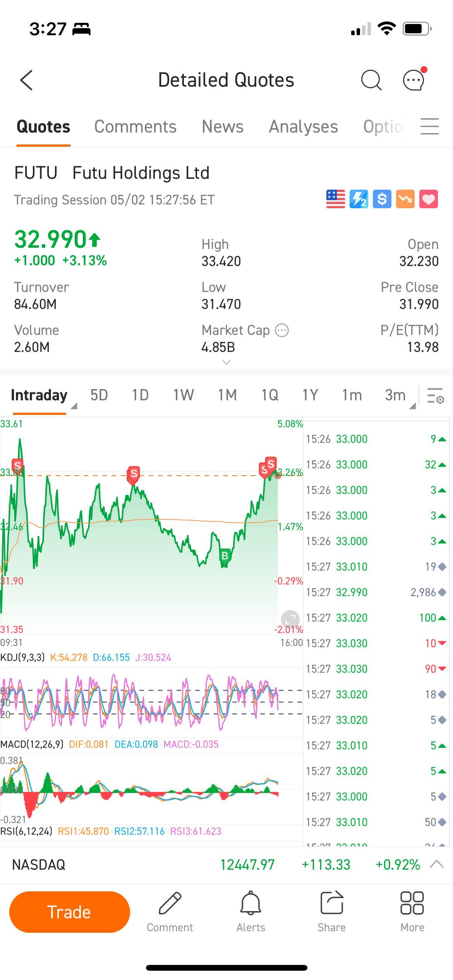Tap the current price 32.990
Viewport: 453px width, 980px height.
pyautogui.click(x=51, y=239)
